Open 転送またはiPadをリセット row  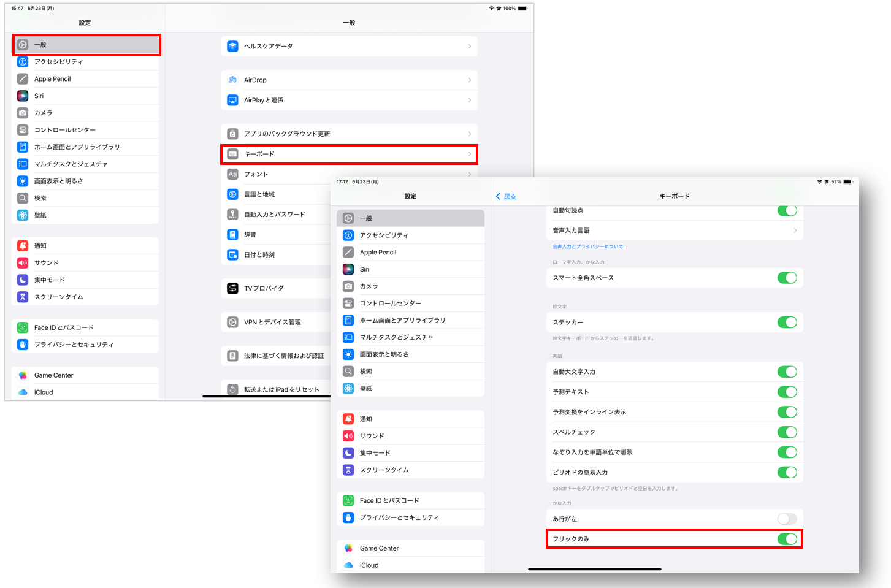point(276,389)
